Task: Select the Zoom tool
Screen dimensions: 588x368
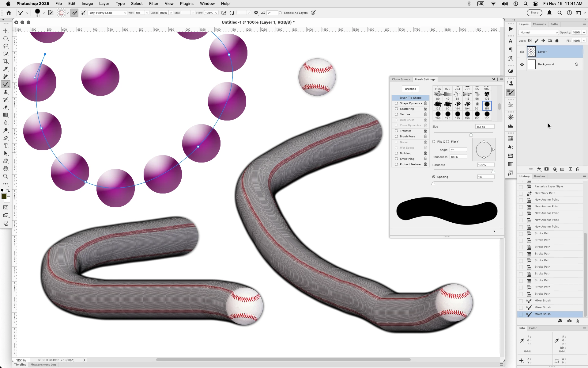Action: click(x=6, y=176)
